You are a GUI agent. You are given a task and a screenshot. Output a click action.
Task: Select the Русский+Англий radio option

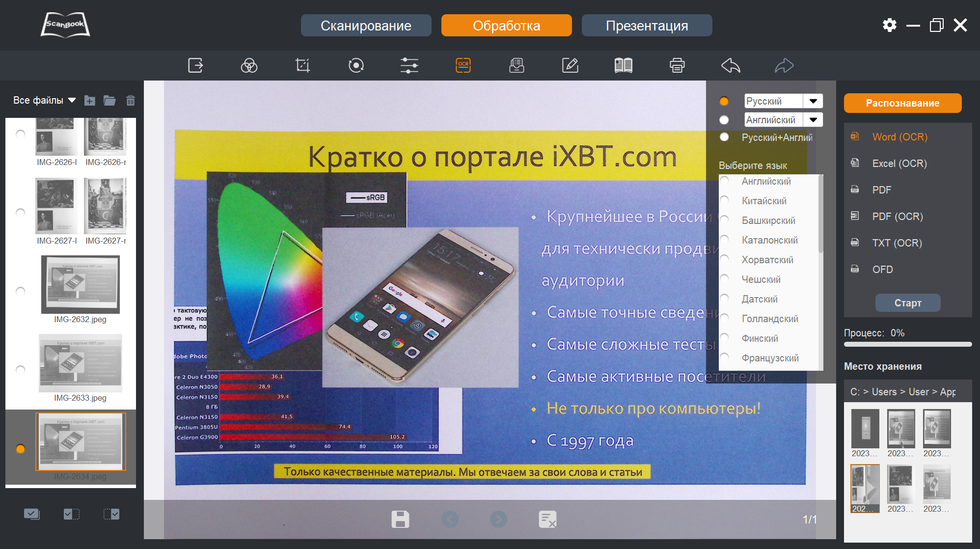[x=724, y=137]
